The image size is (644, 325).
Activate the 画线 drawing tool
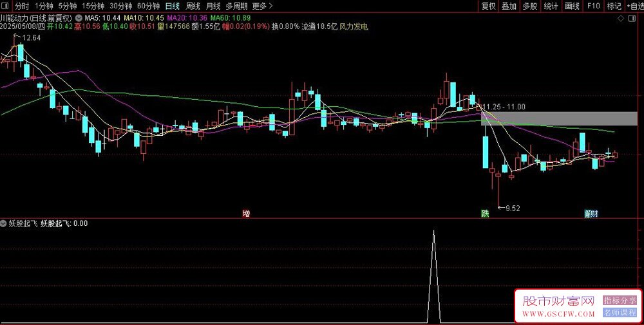(572, 6)
